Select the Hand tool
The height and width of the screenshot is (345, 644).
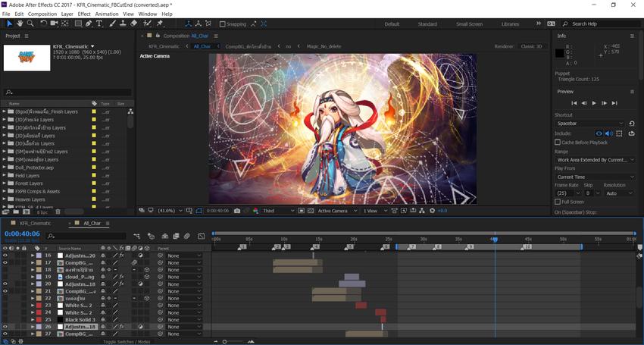click(20, 24)
